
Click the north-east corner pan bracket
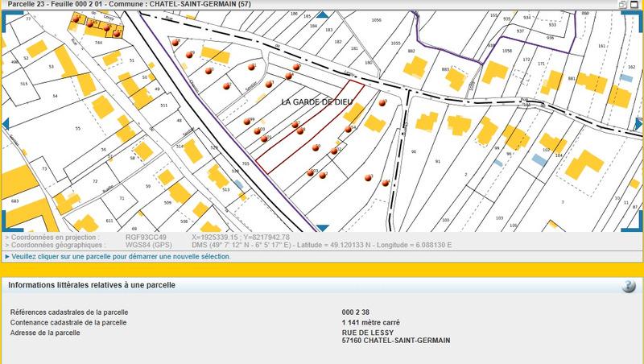pos(632,21)
